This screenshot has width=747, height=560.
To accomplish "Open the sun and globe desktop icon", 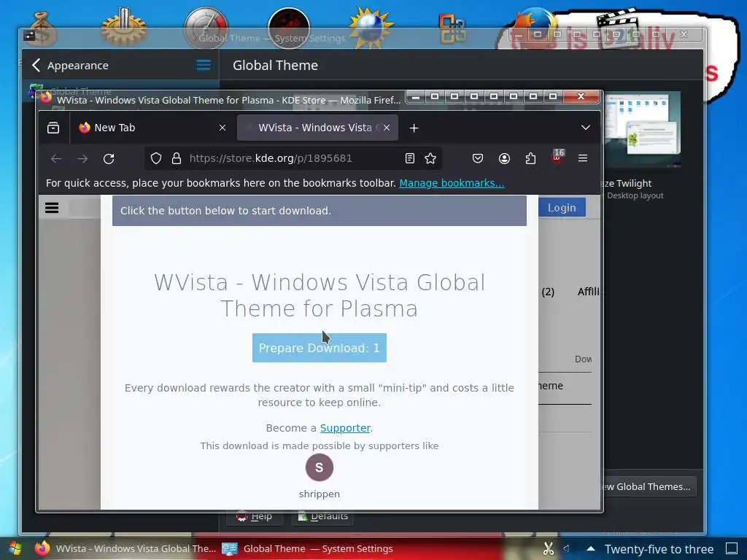I will click(x=371, y=28).
